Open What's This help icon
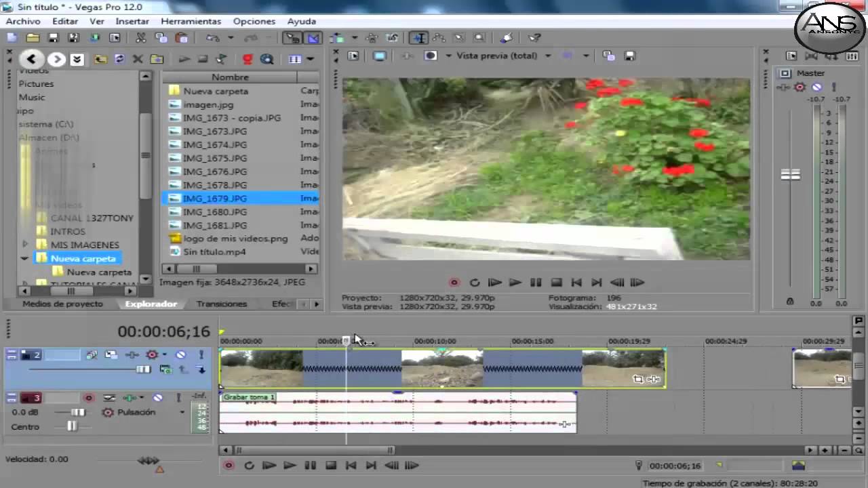 pyautogui.click(x=534, y=38)
